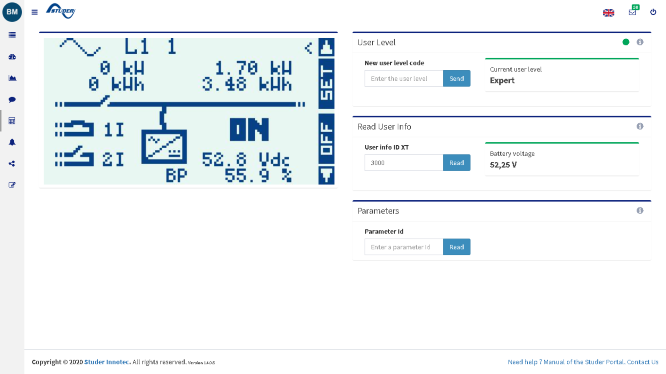Click the remote display up arrow button

pyautogui.click(x=326, y=47)
